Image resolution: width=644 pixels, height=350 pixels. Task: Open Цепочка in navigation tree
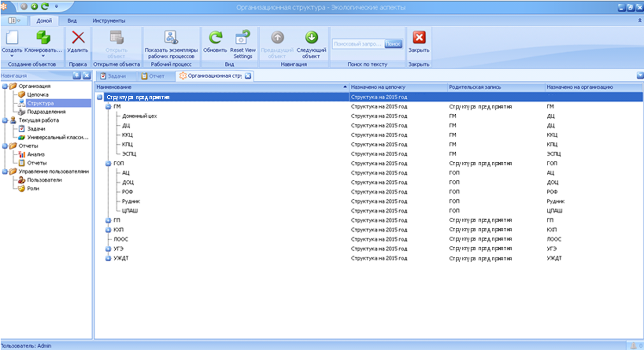click(37, 94)
